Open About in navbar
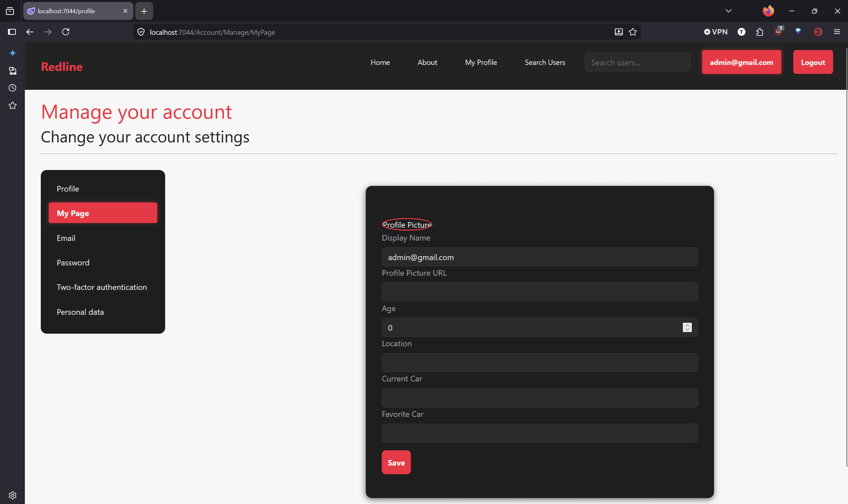The height and width of the screenshot is (504, 848). (x=427, y=63)
